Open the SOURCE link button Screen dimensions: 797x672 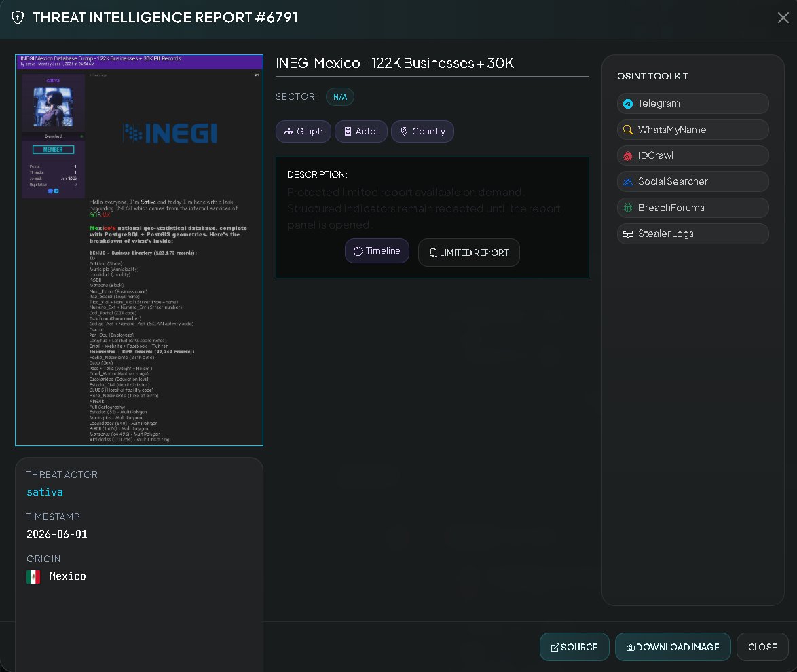(574, 647)
